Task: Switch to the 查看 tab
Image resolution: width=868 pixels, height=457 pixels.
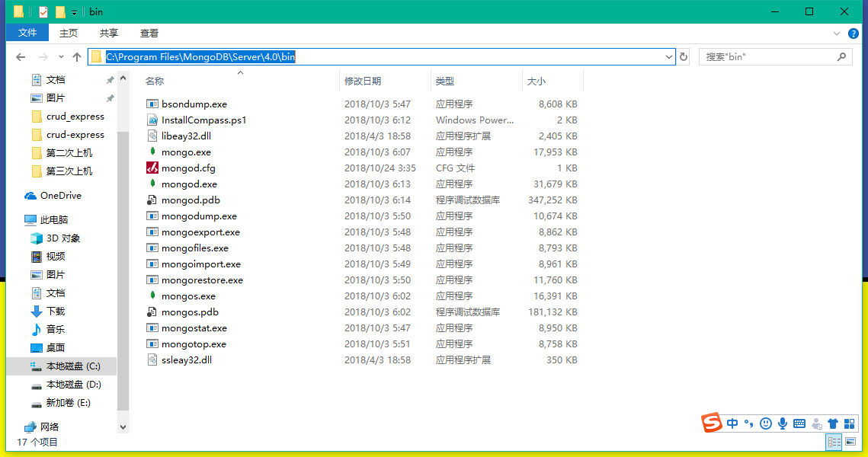Action: (x=149, y=34)
